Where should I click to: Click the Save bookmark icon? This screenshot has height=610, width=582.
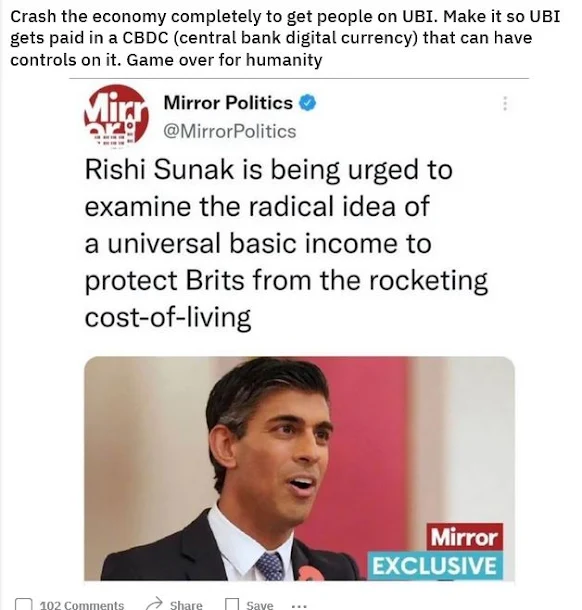tap(232, 604)
